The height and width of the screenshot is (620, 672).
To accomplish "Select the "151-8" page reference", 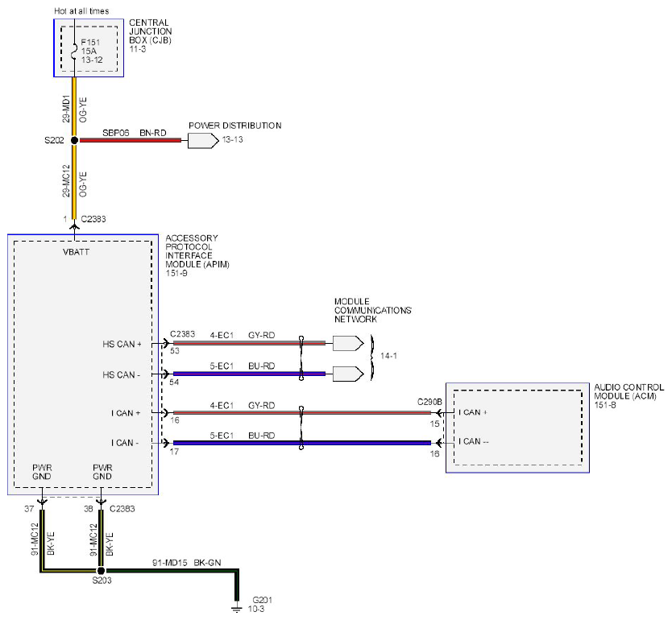I will point(605,405).
